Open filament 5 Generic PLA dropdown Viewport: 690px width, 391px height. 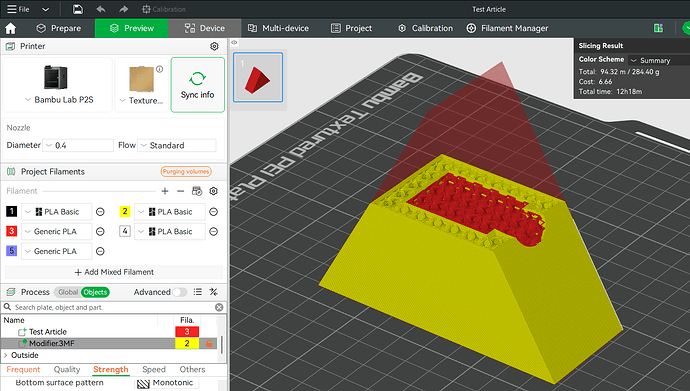[x=56, y=251]
